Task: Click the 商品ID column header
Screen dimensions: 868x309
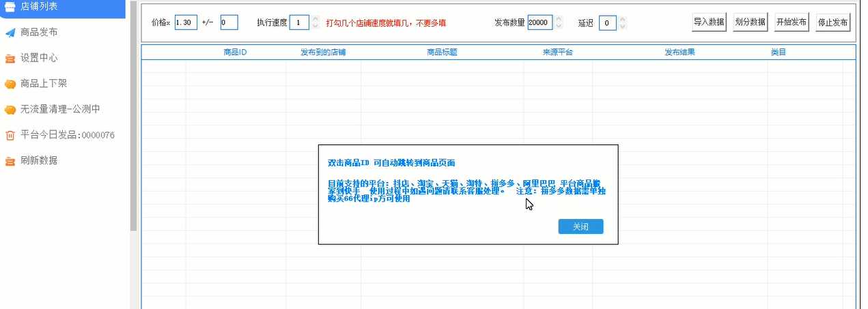Action: 235,52
